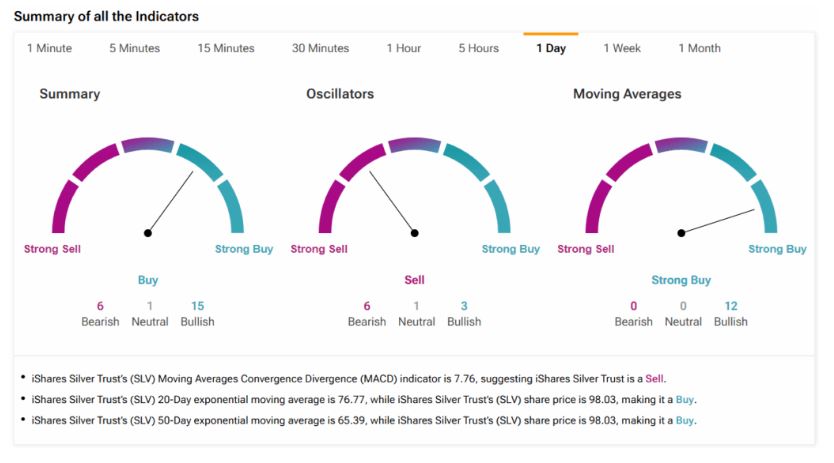Switch to the 1 Hour tab
This screenshot has width=834, height=463.
pyautogui.click(x=404, y=48)
